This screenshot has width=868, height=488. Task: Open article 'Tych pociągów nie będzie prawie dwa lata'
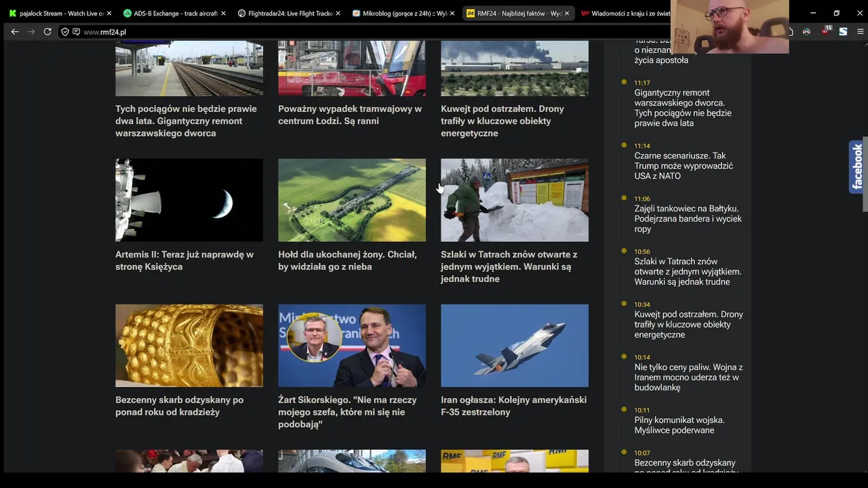(186, 121)
